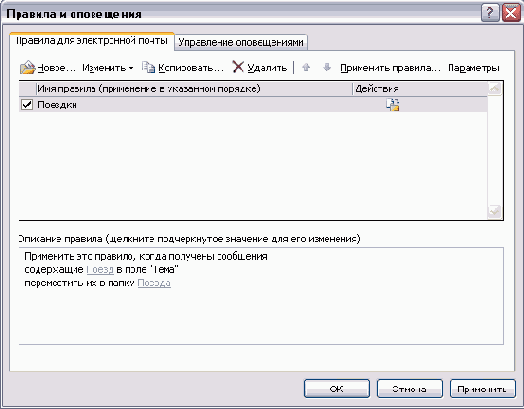Viewport: 524px width, 409px height.
Task: Move the rule down with the arrow icon
Action: click(327, 67)
